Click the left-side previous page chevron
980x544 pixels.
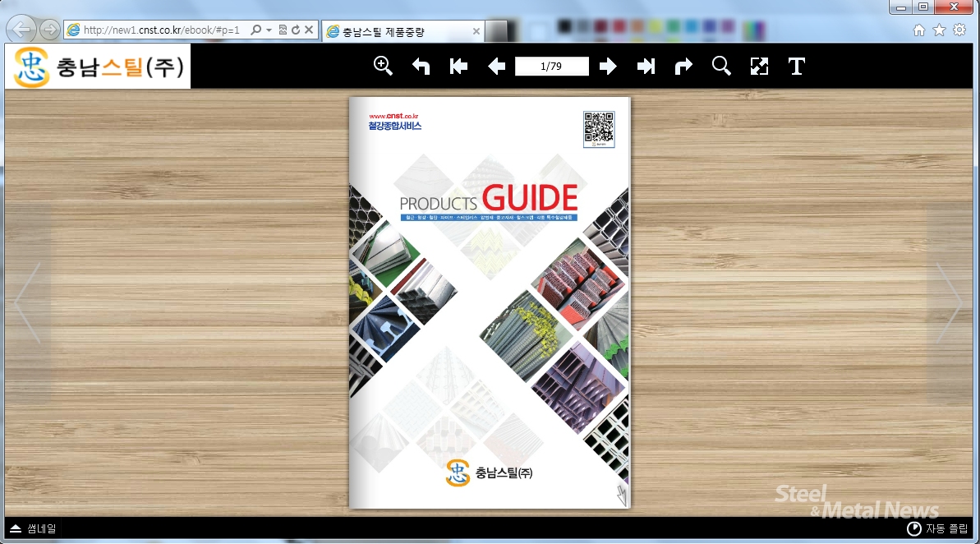point(28,303)
